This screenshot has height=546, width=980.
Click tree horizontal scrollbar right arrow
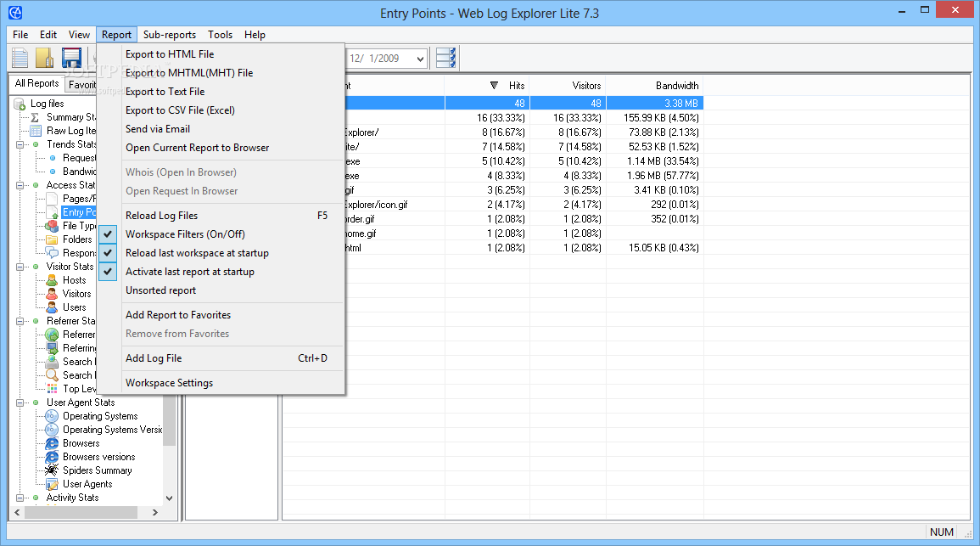[155, 512]
